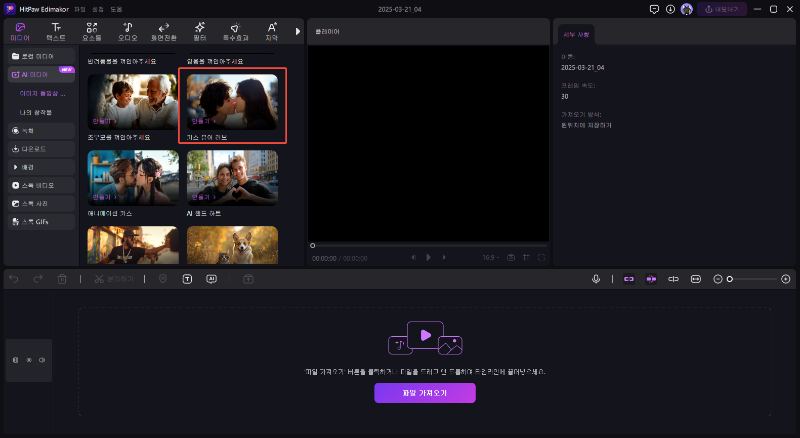Open the 특수효과 (Effects) tab
Viewport: 800px width, 438px height.
(x=235, y=32)
